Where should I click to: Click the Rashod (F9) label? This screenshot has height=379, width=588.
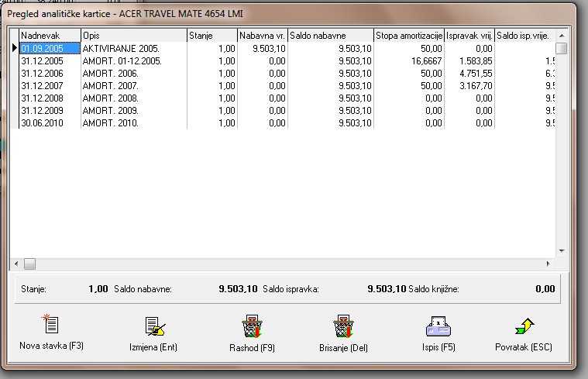(x=252, y=348)
